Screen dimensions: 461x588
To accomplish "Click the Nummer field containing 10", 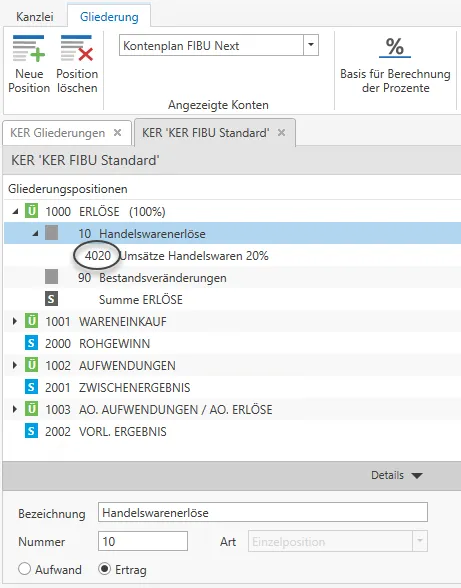I will (143, 541).
